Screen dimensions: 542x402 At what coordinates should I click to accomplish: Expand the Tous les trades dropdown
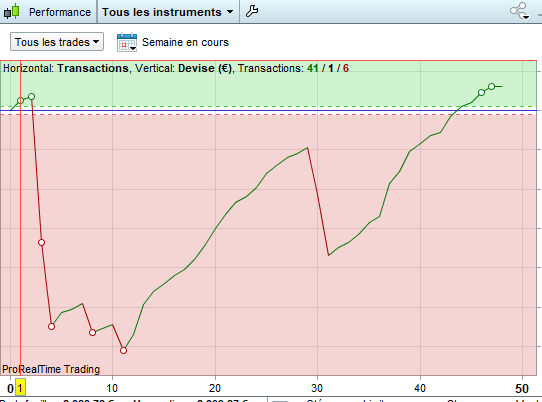coord(57,42)
